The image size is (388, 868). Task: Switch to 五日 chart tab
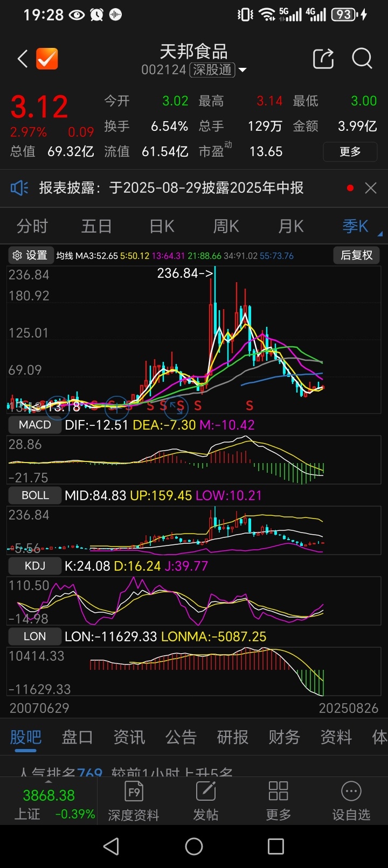(96, 226)
